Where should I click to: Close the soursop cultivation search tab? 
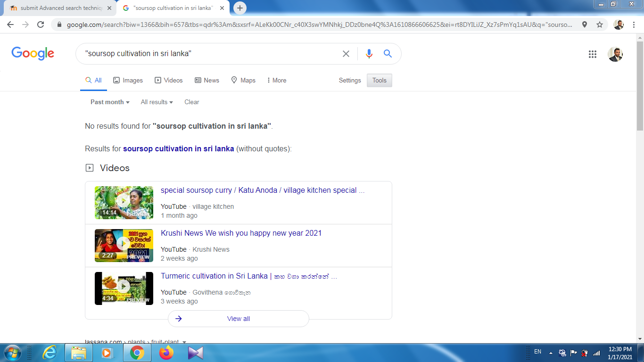[222, 8]
